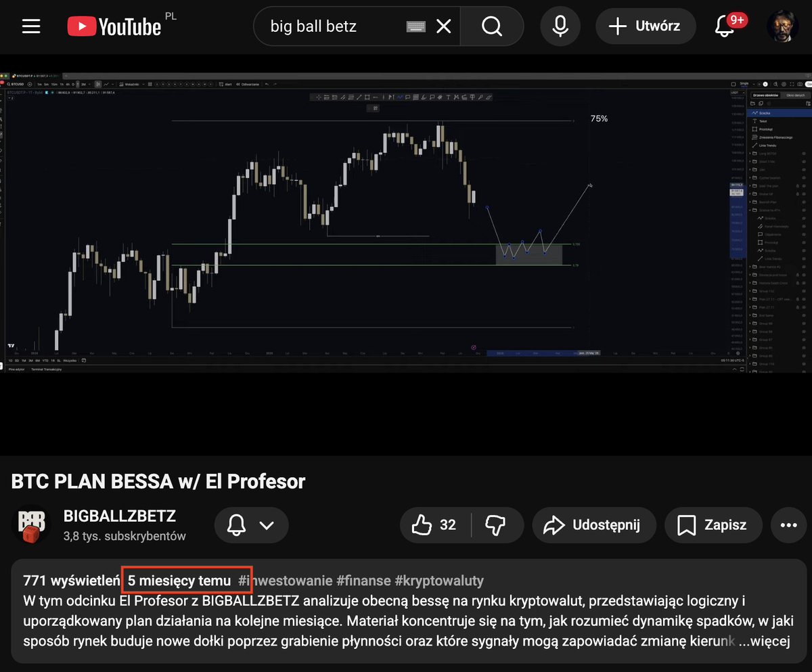Screen dimensions: 812x672
Task: Expand the description with ...więcej
Action: click(x=763, y=641)
